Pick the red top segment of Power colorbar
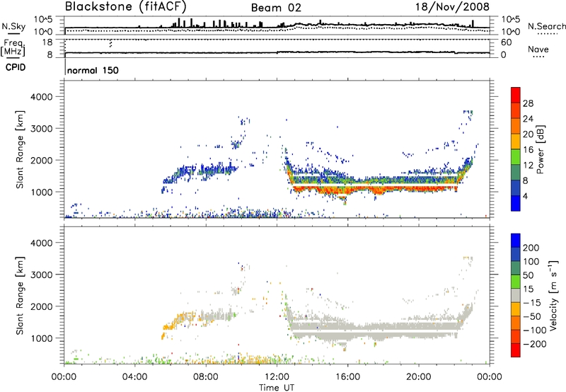 516,95
